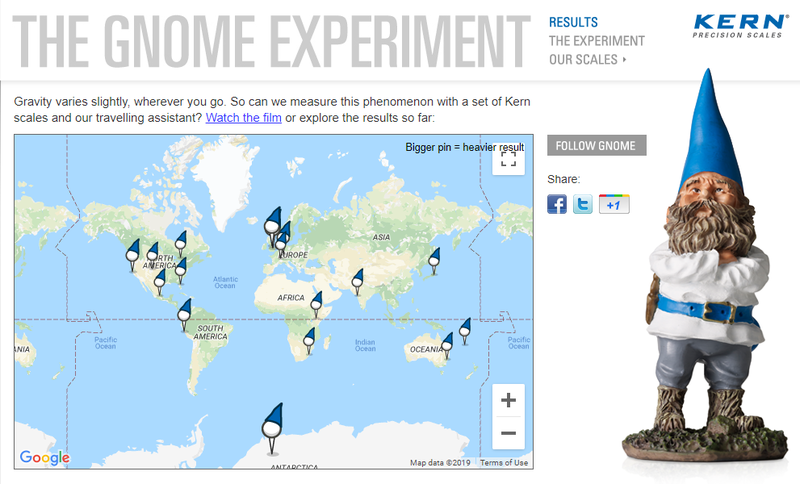Open The Experiment menu item
Screen dimensions: 800x484
coord(596,41)
